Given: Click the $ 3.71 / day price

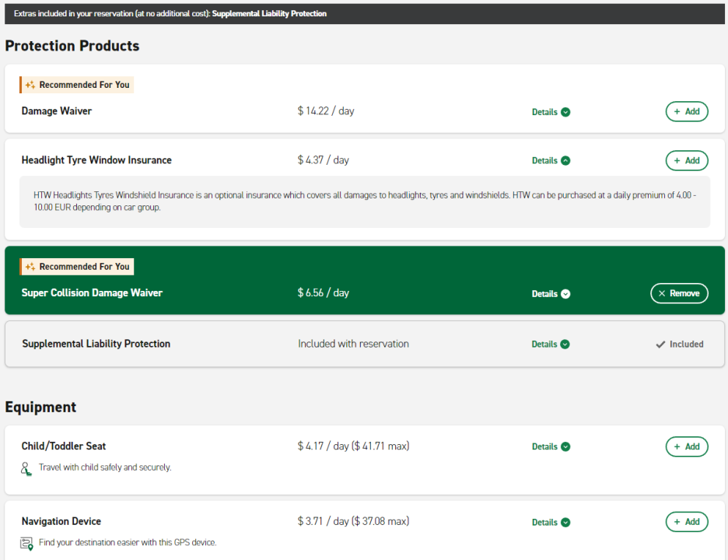Looking at the screenshot, I should coord(353,521).
